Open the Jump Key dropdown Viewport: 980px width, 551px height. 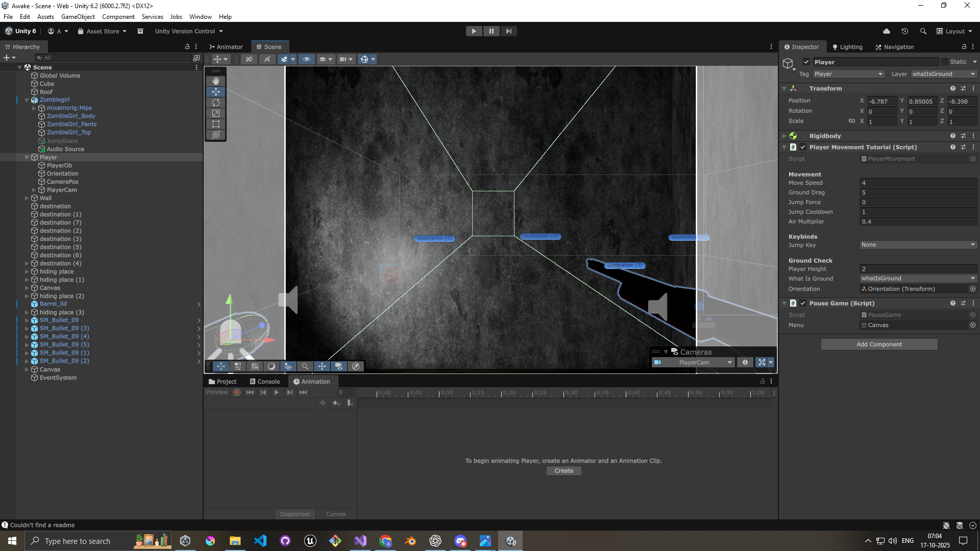tap(918, 245)
